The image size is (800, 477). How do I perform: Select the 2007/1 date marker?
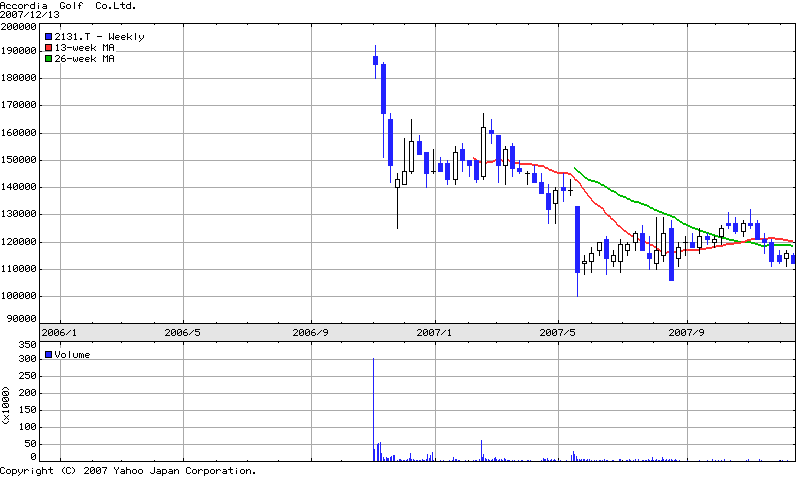437,331
